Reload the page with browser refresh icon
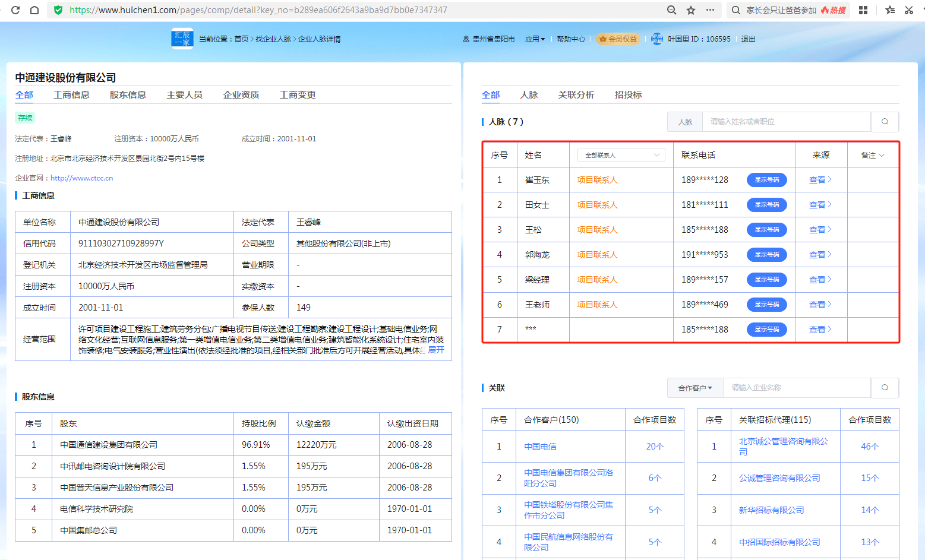This screenshot has height=560, width=925. click(15, 10)
